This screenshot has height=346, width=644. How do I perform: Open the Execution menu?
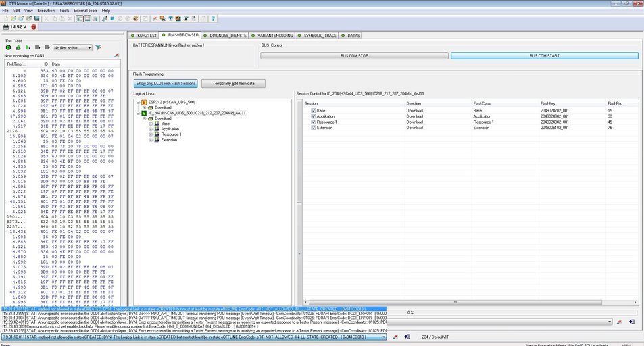[46, 11]
